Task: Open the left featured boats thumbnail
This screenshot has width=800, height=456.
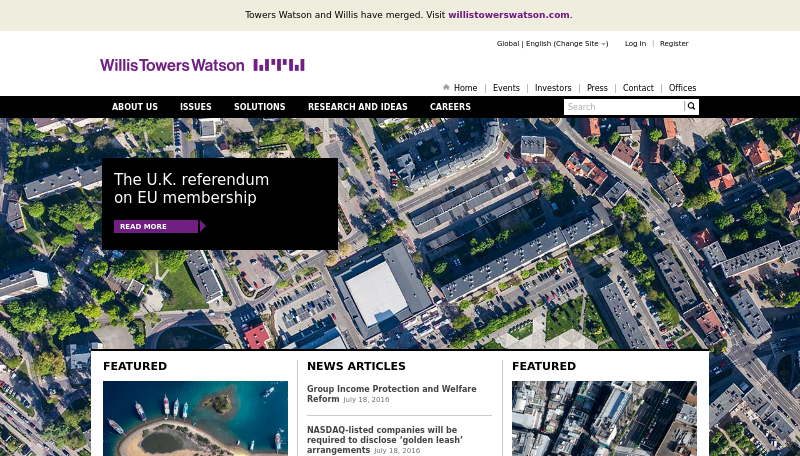Action: coord(195,418)
